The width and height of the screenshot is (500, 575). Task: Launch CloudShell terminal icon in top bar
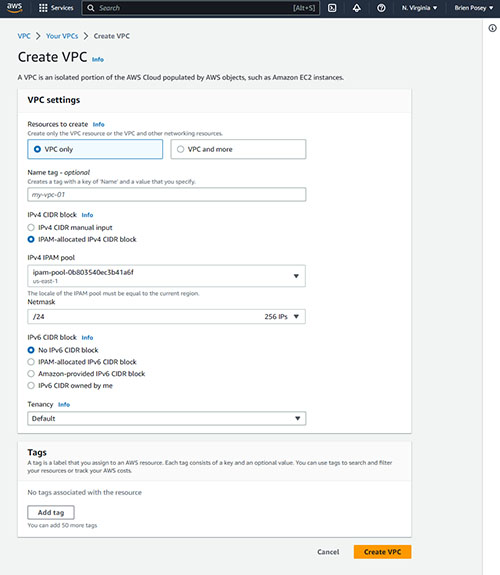[x=332, y=8]
